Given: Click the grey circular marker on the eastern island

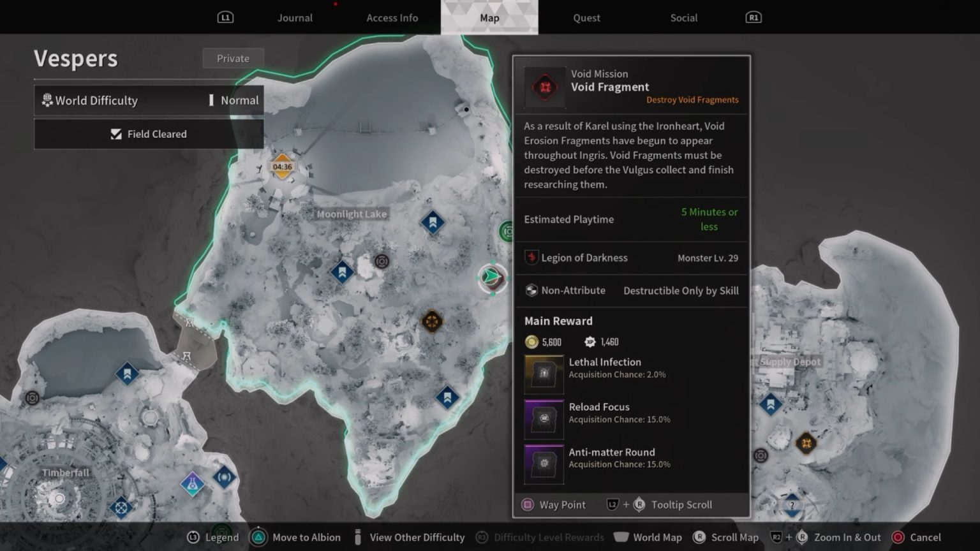Looking at the screenshot, I should point(761,455).
